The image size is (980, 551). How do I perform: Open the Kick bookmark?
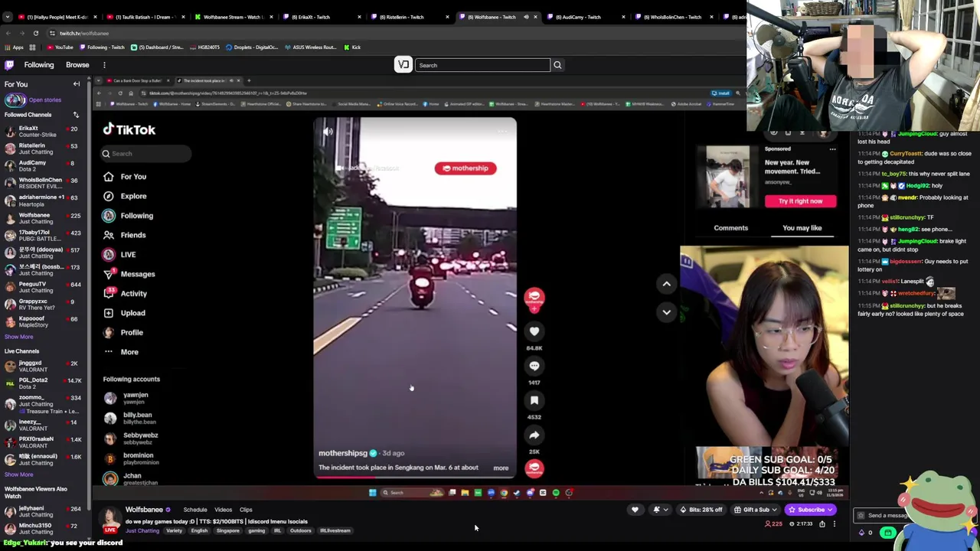tap(352, 47)
